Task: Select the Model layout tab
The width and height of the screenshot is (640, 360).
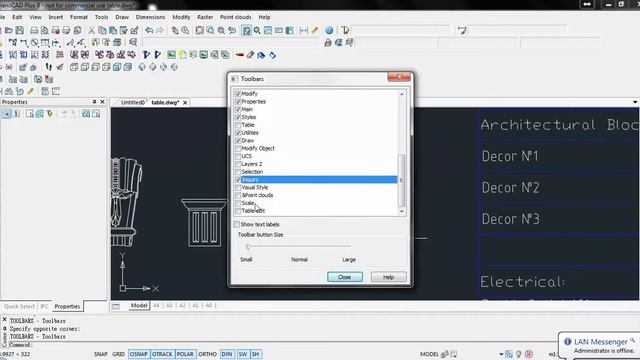Action: (x=139, y=306)
